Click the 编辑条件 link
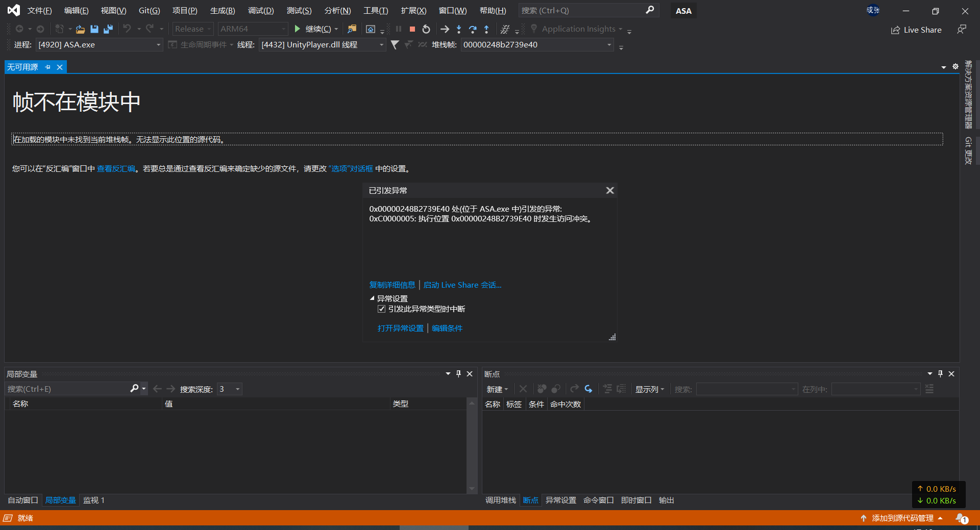Image resolution: width=980 pixels, height=530 pixels. [x=447, y=329]
